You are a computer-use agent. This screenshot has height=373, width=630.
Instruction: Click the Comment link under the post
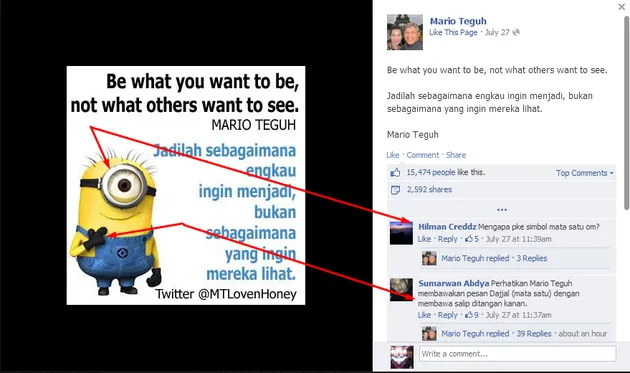pos(422,155)
